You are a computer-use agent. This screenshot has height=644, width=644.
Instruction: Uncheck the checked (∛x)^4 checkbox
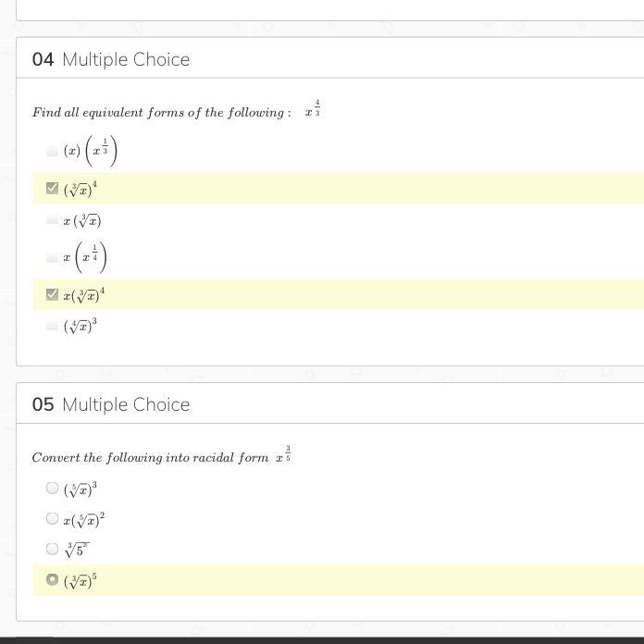[x=52, y=188]
